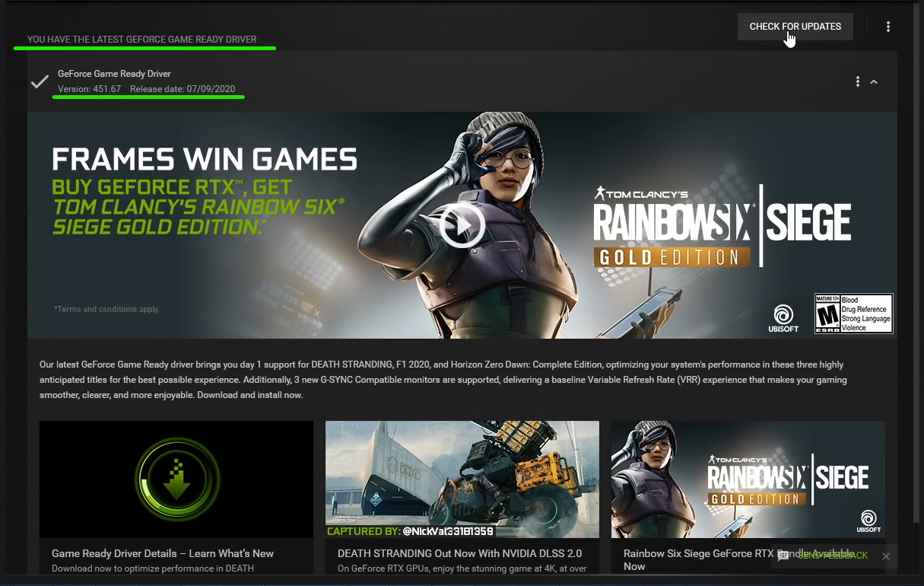The width and height of the screenshot is (924, 586).
Task: Open the top-right three-dot options menu
Action: point(888,27)
